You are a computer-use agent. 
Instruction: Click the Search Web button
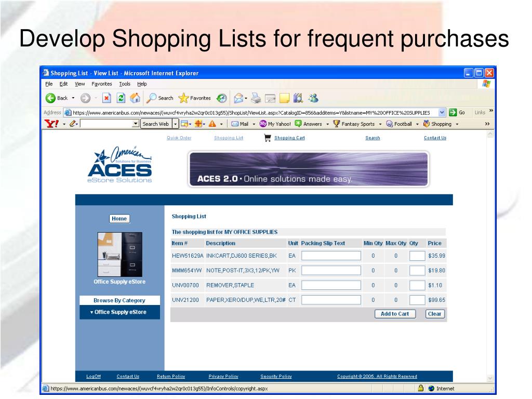click(x=156, y=124)
